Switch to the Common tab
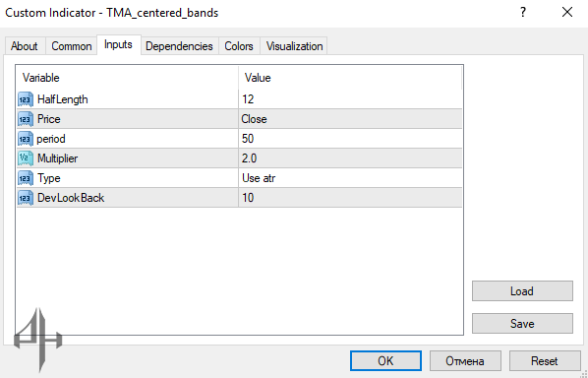Viewport: 588px width, 378px height. coord(72,46)
